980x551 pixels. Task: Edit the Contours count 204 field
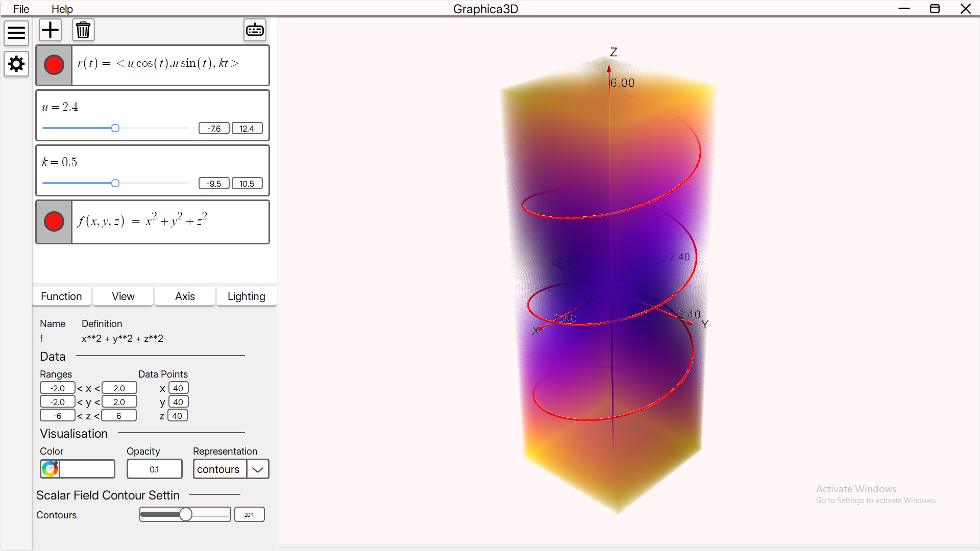[249, 514]
